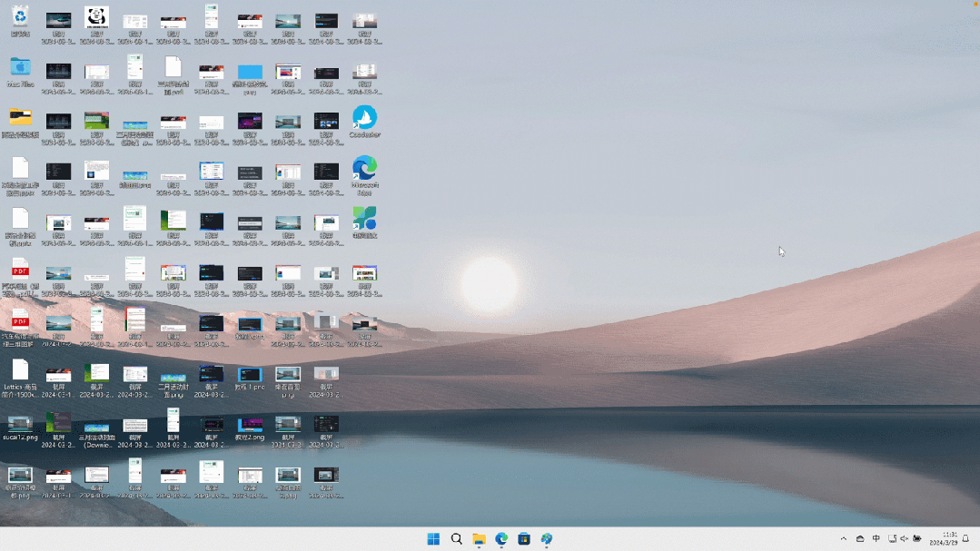Open the date and time clock flyout
This screenshot has height=551, width=980.
point(944,539)
